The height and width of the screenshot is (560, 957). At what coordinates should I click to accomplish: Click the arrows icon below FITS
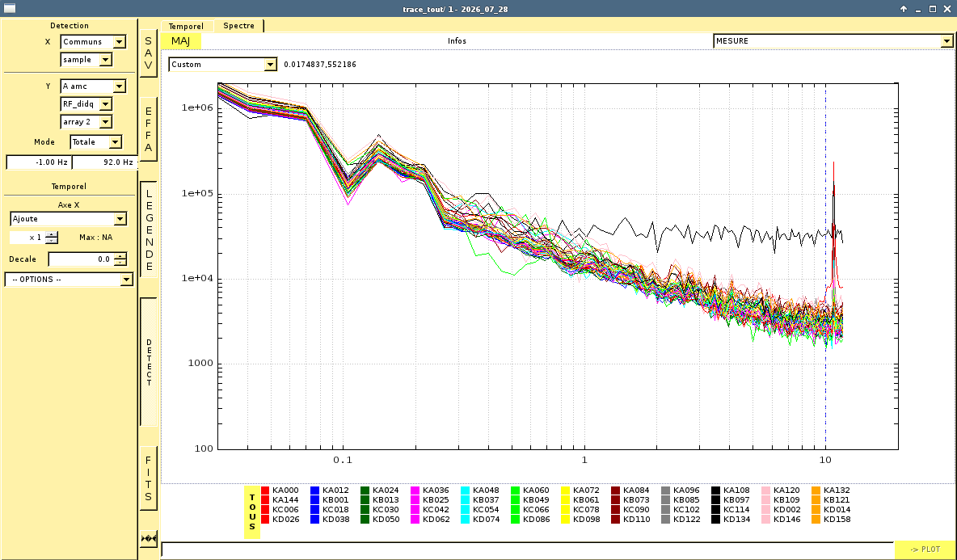(x=148, y=539)
